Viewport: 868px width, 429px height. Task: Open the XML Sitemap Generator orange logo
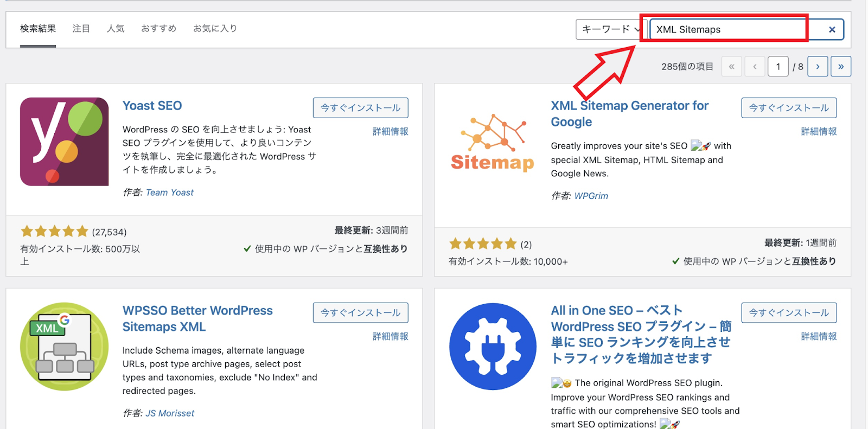coord(493,143)
